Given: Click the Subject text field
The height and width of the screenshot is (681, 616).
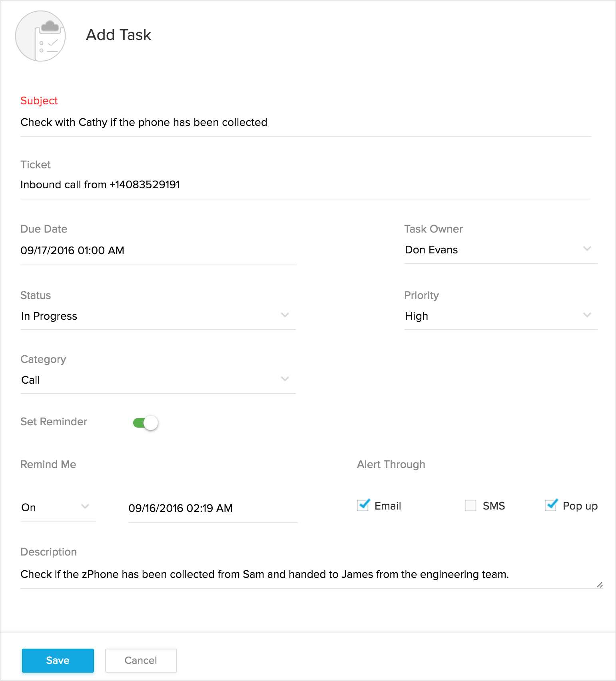Looking at the screenshot, I should (x=305, y=122).
